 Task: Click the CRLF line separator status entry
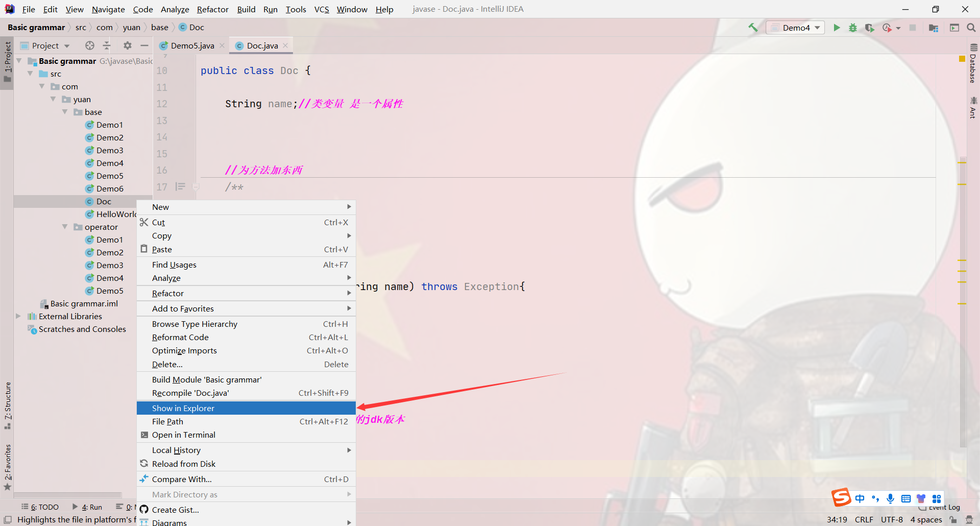(864, 520)
